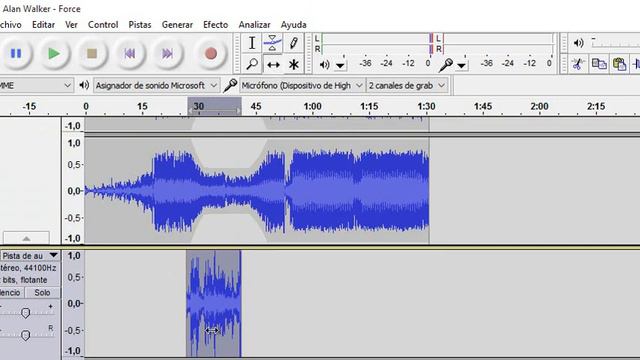Open the Pistas menu
Image resolution: width=640 pixels, height=360 pixels.
pyautogui.click(x=140, y=24)
